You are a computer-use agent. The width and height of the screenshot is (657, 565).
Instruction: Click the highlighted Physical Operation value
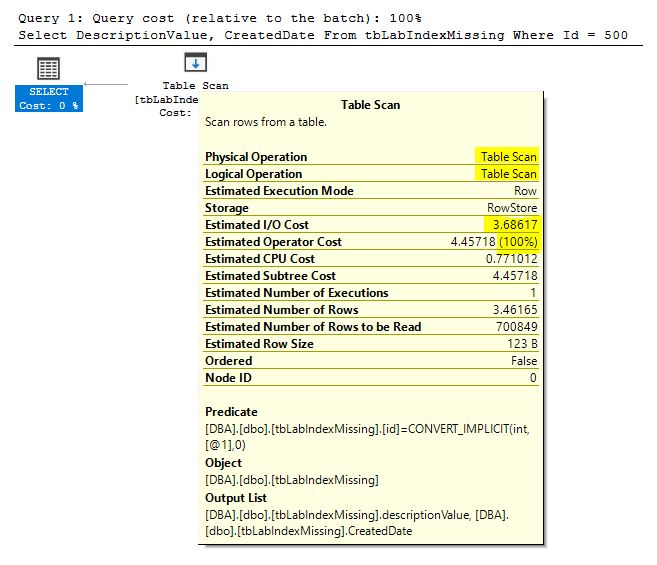(508, 157)
